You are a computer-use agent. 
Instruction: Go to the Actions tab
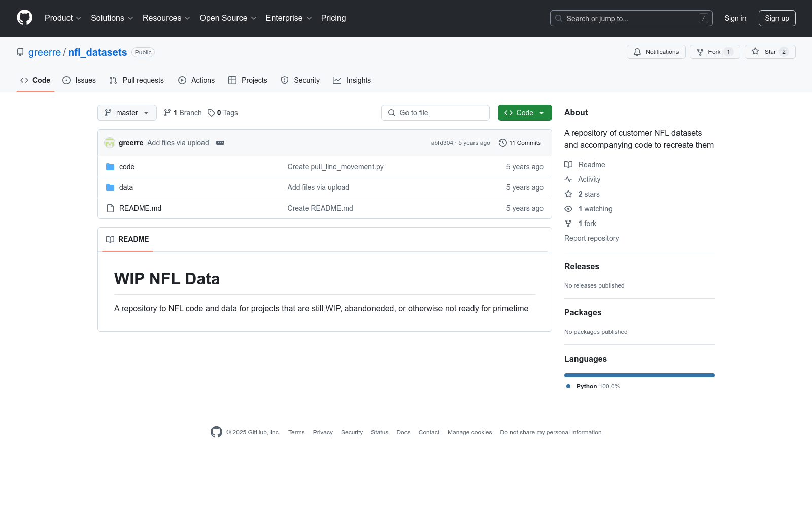(196, 80)
